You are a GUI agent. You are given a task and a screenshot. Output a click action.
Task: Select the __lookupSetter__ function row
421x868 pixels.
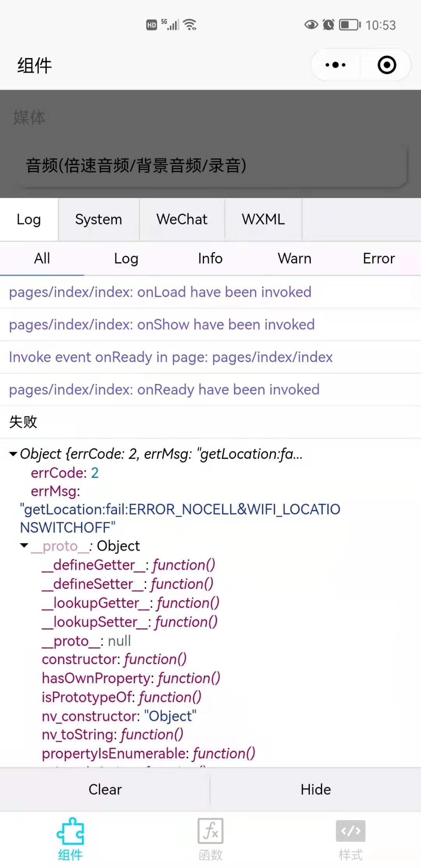coord(130,622)
